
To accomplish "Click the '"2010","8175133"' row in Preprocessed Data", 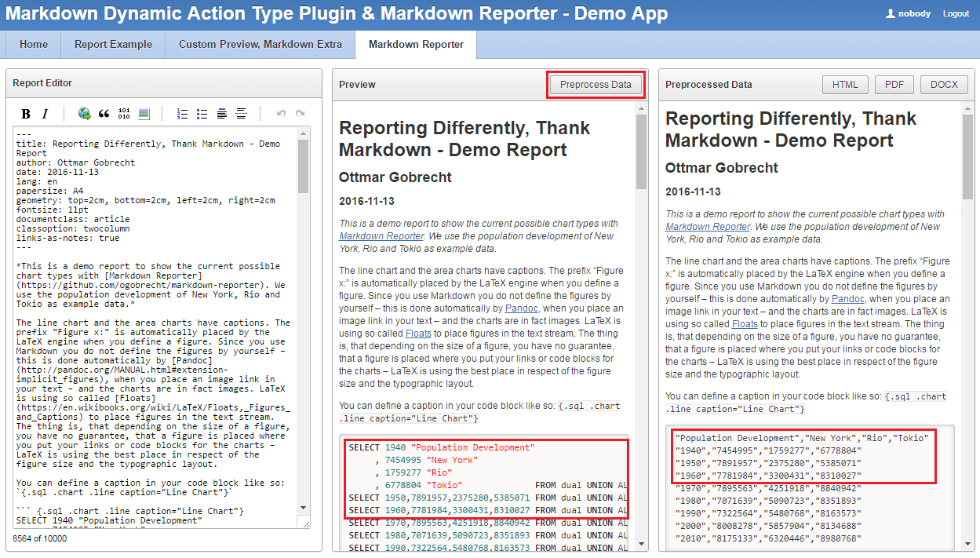I will (x=768, y=538).
